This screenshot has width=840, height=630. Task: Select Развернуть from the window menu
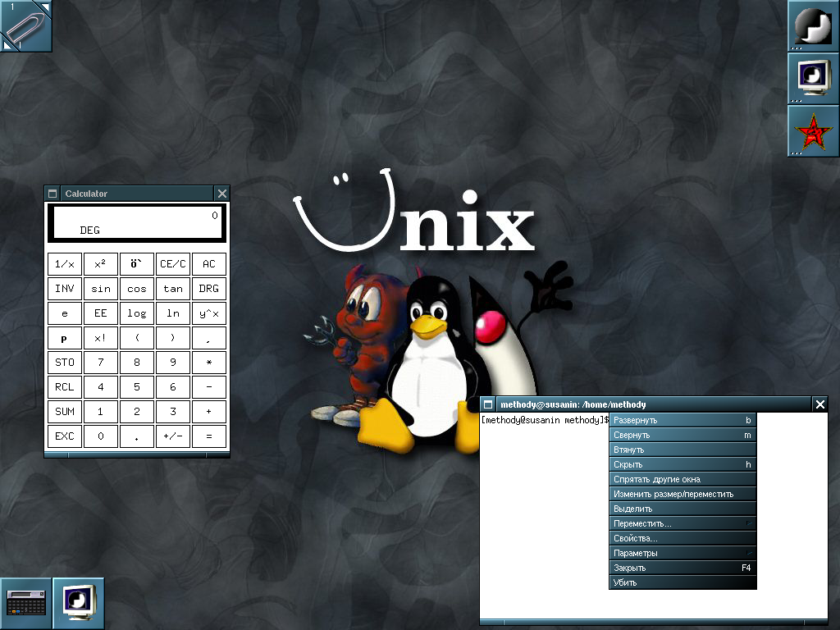681,419
